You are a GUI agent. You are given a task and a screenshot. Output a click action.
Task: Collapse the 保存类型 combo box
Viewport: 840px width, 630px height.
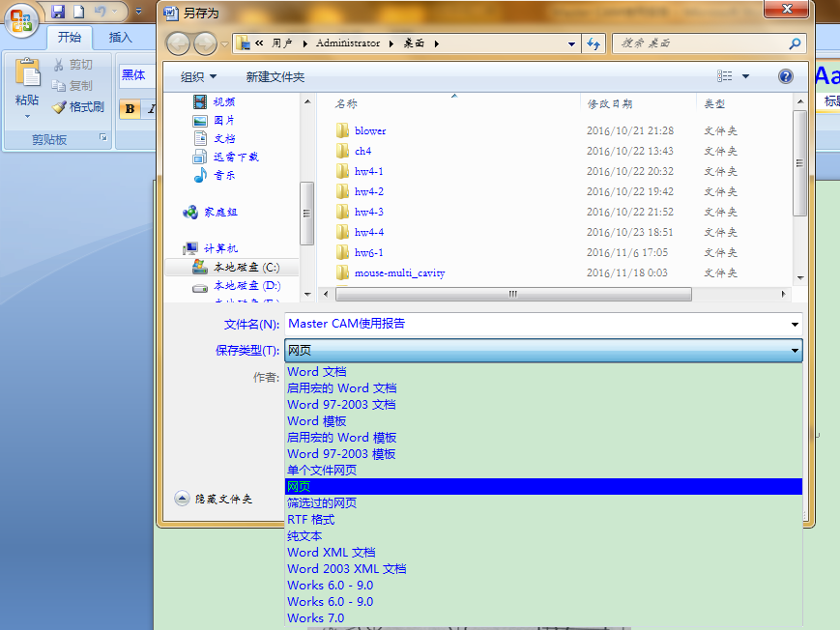point(795,351)
